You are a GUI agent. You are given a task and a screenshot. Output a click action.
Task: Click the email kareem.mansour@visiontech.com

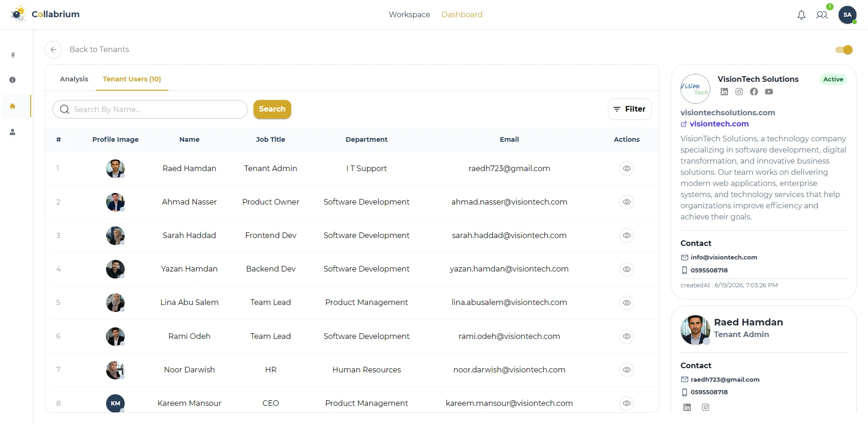509,403
